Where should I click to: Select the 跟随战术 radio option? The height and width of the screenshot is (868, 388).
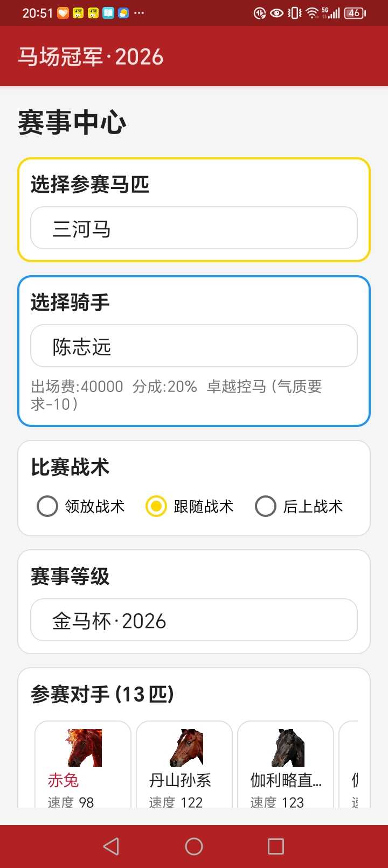point(156,506)
